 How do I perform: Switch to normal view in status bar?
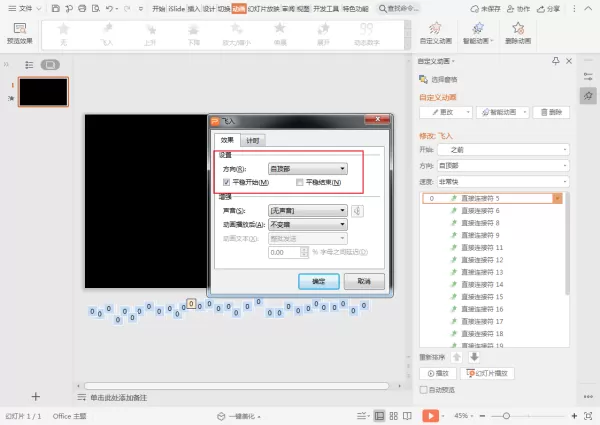coord(379,416)
